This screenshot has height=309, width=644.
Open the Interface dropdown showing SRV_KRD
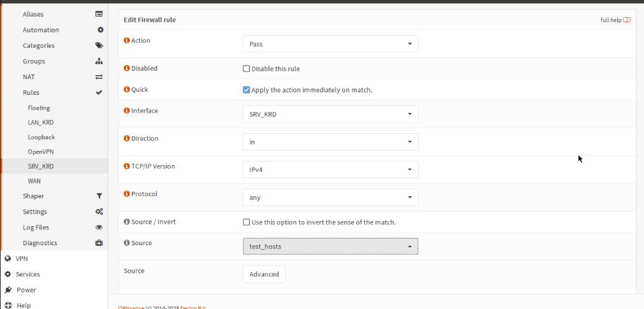pyautogui.click(x=330, y=114)
